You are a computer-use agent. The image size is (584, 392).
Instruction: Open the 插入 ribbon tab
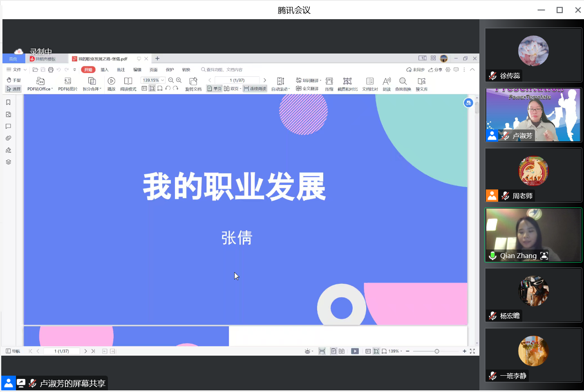[105, 70]
